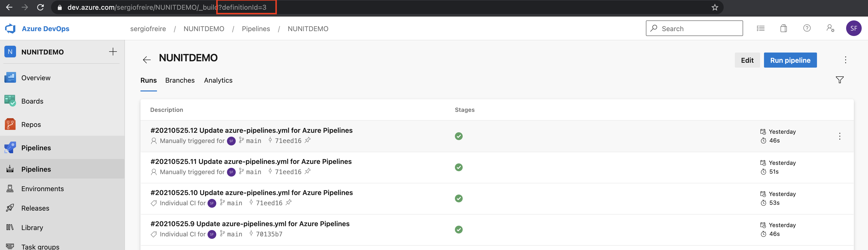Focus the Search input field

point(694,28)
